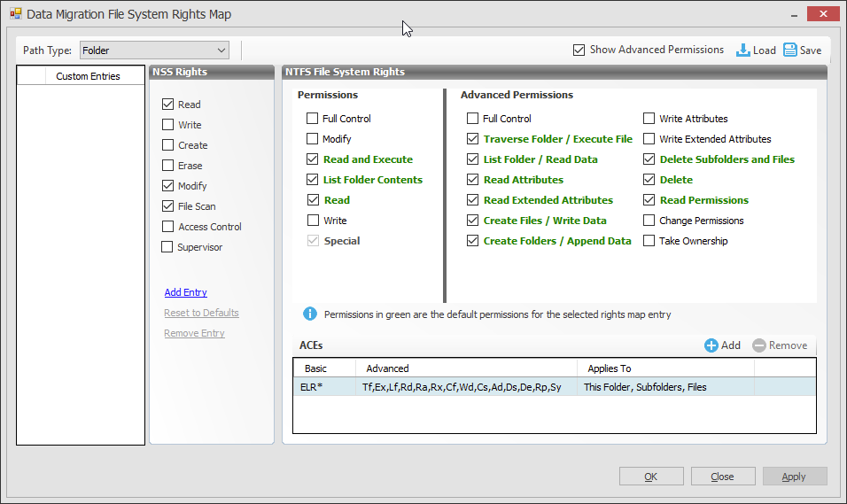Check the Take Ownership permission

pyautogui.click(x=649, y=241)
